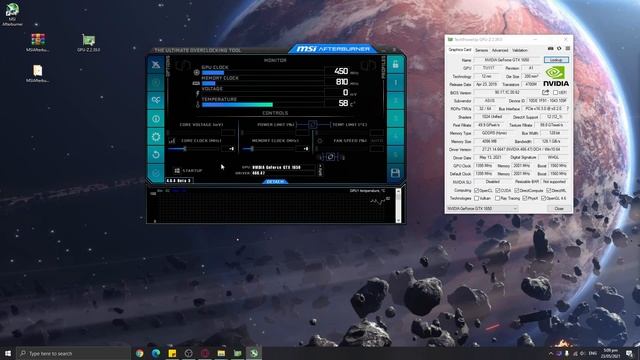Open MSIAfterbu... WinRAR archive on desktop
This screenshot has height=360, width=640.
[38, 43]
